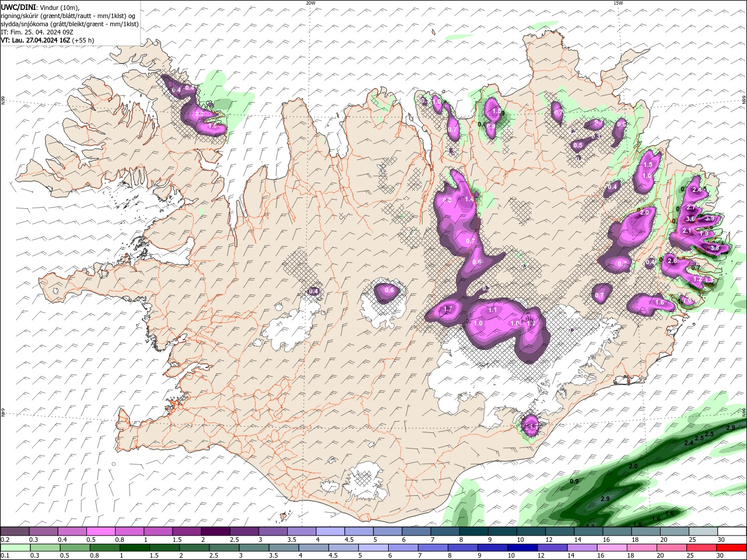This screenshot has width=747, height=560.
Task: Choose the darkest green 1 rain scale swatch
Action: [x=135, y=548]
